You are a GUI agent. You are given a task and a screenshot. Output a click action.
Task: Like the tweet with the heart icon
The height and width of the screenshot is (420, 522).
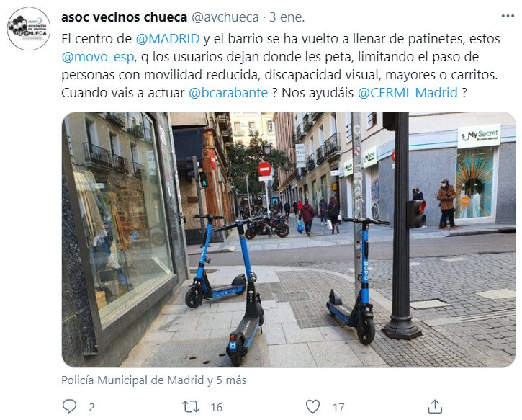pyautogui.click(x=312, y=407)
